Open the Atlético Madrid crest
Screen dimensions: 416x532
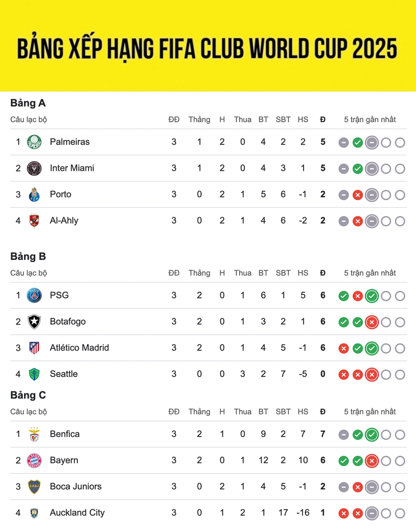point(34,348)
